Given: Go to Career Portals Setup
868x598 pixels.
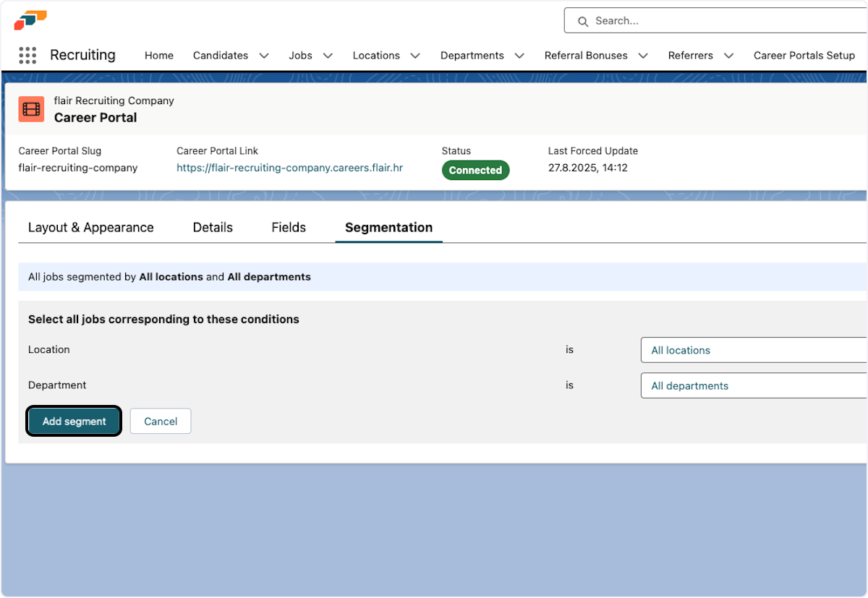Looking at the screenshot, I should (x=804, y=55).
